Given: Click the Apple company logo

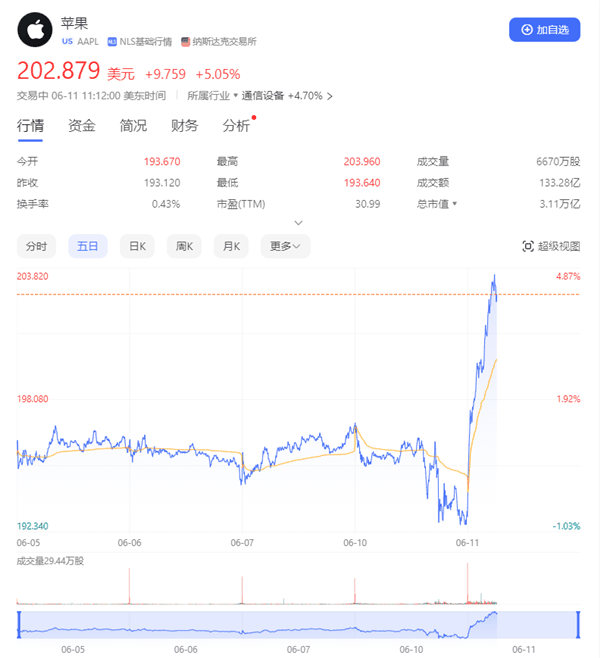Looking at the screenshot, I should point(36,29).
